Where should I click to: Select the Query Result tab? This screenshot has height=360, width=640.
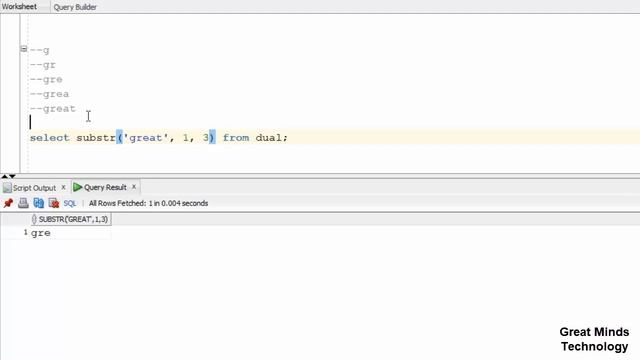[x=105, y=187]
